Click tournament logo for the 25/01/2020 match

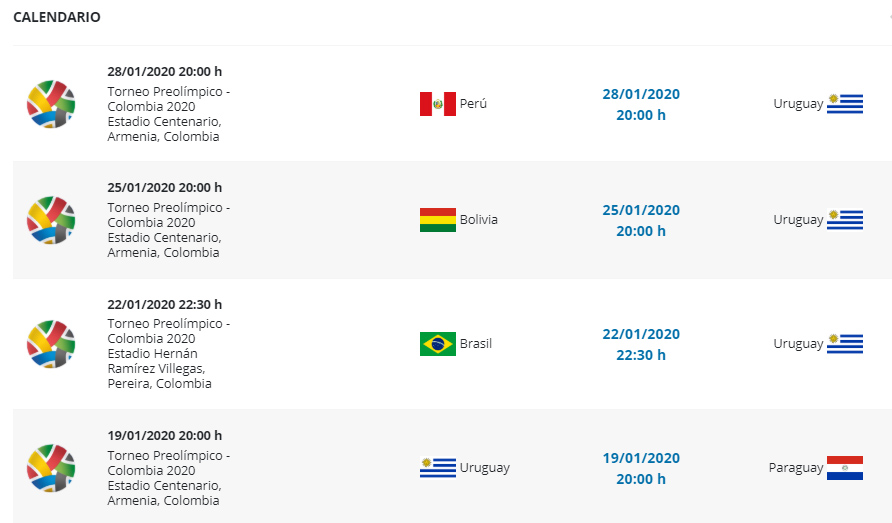(51, 220)
